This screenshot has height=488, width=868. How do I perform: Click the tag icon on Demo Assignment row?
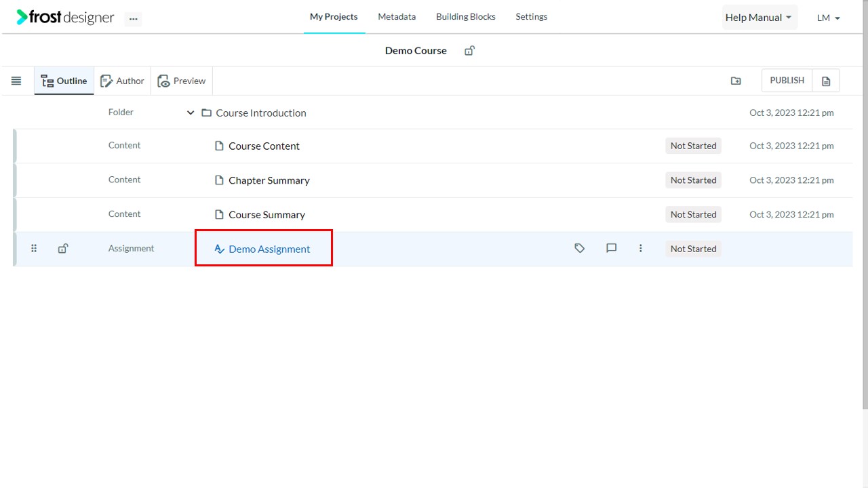tap(580, 248)
